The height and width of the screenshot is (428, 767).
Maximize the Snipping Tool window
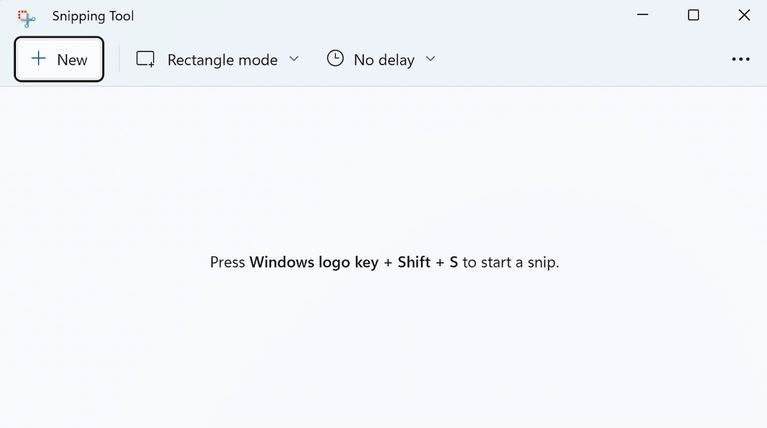[x=693, y=15]
